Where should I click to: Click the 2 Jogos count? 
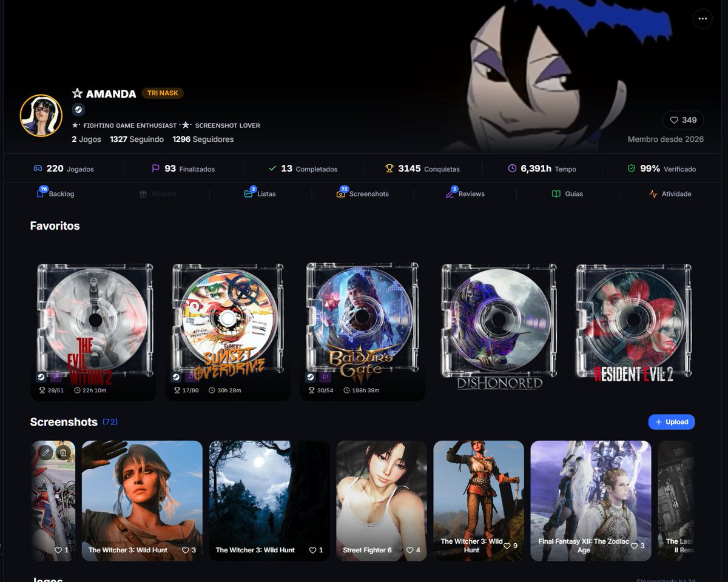click(x=86, y=139)
